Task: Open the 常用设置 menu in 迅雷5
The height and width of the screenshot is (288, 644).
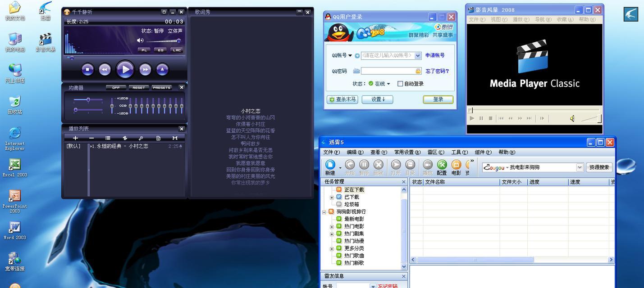Action: tap(407, 153)
